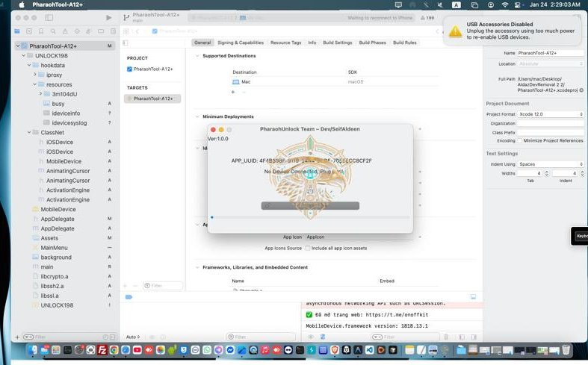Open Control Center in the menu bar
Viewport: 588px width, 365px height.
(518, 5)
